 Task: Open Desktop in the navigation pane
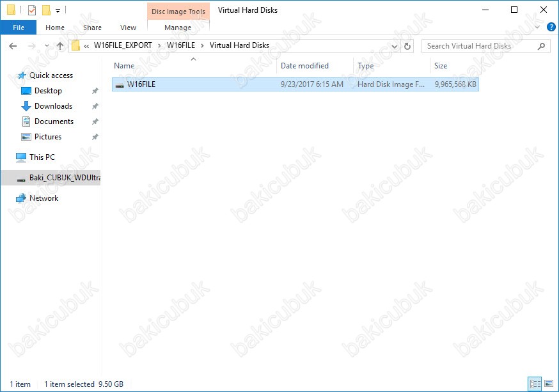click(48, 91)
